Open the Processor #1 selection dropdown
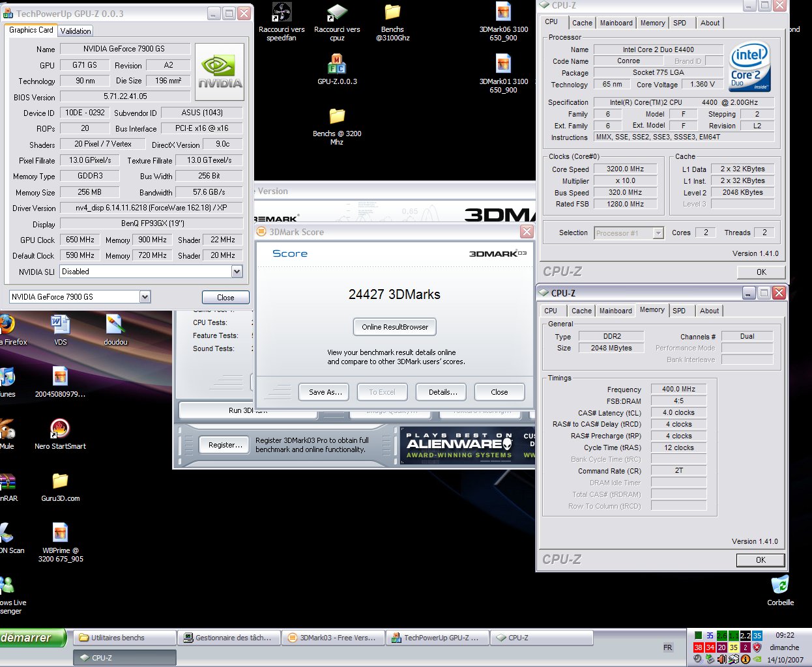 pyautogui.click(x=658, y=233)
